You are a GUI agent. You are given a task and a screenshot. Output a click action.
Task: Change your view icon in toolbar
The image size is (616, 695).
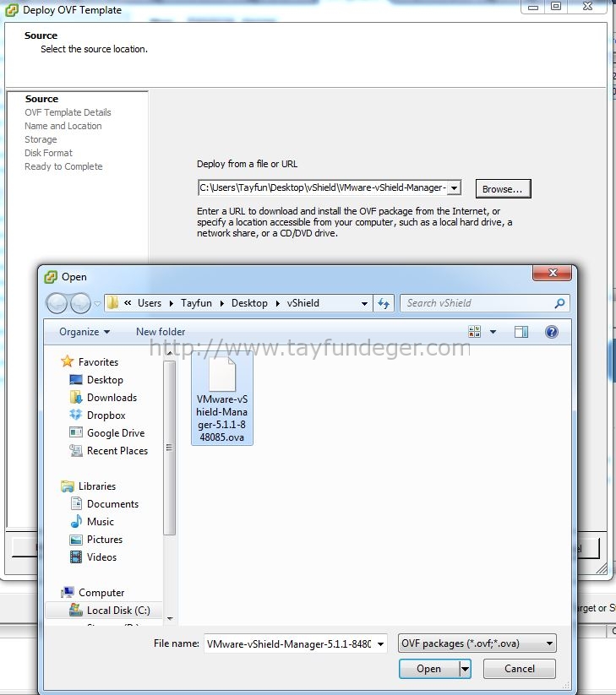tap(475, 332)
